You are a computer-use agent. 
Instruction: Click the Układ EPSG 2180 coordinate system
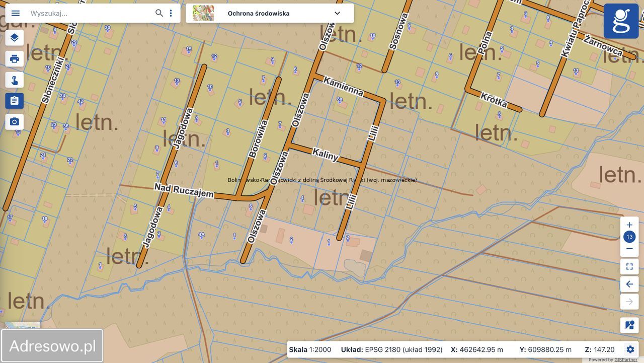point(392,349)
